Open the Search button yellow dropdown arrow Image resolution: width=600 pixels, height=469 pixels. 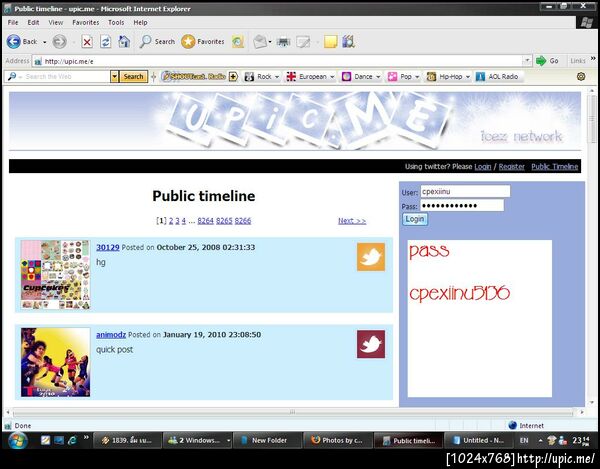[x=114, y=77]
